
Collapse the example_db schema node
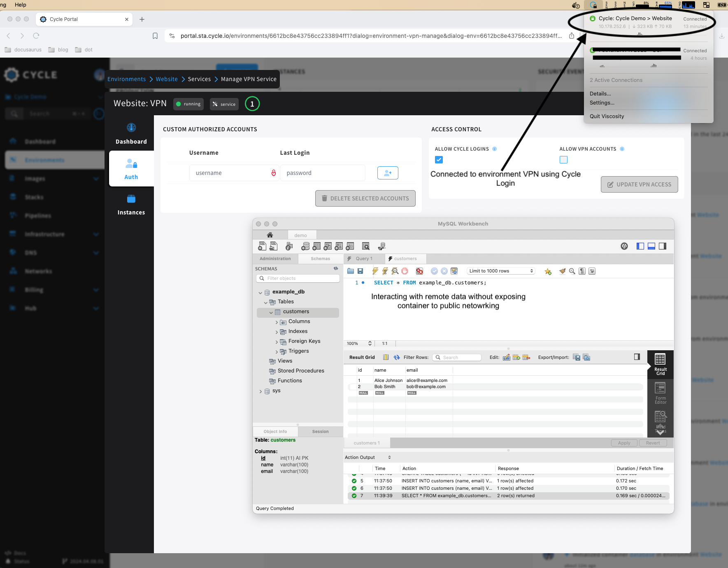pyautogui.click(x=260, y=292)
